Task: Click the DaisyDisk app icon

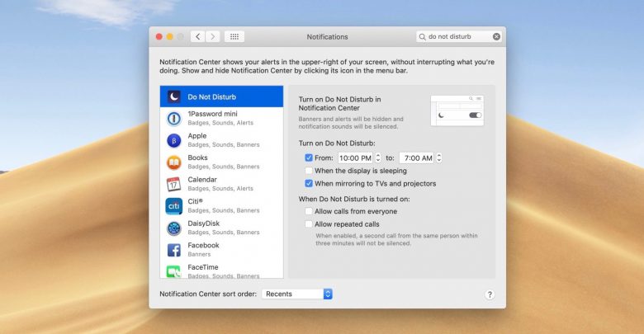Action: tap(174, 228)
